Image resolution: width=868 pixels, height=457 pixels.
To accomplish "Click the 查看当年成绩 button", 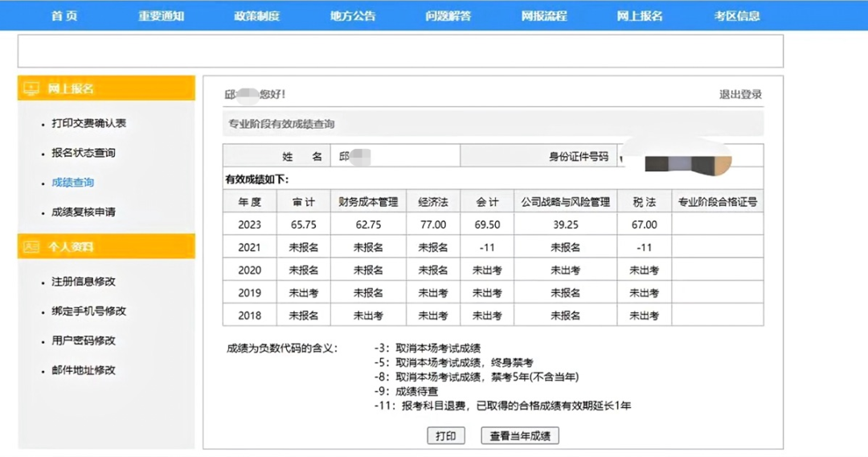I will [520, 436].
